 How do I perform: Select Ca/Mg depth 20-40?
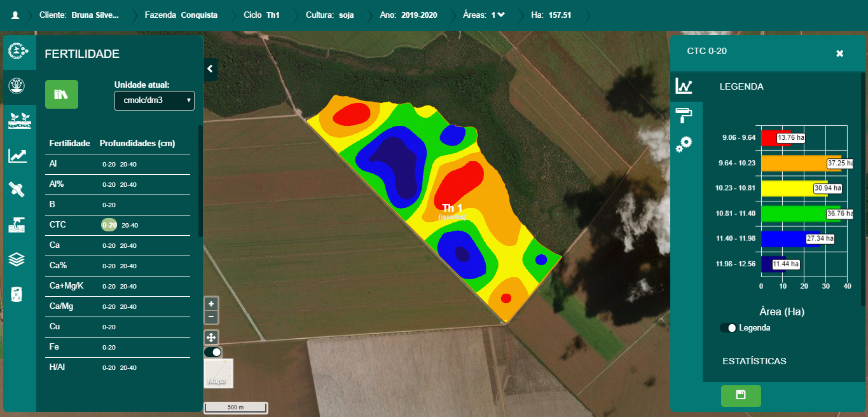[x=128, y=307]
